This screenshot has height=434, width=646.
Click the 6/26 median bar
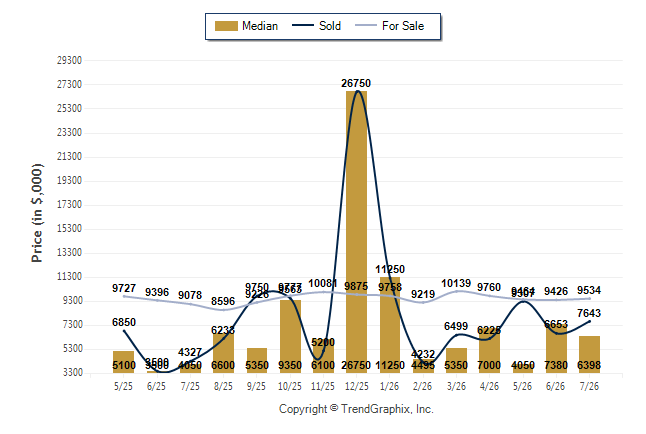(x=556, y=348)
